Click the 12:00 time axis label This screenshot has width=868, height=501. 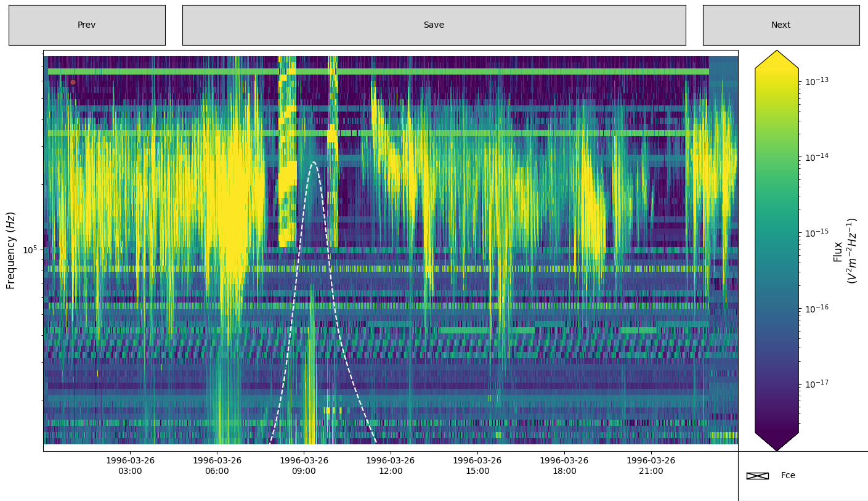[x=391, y=466]
